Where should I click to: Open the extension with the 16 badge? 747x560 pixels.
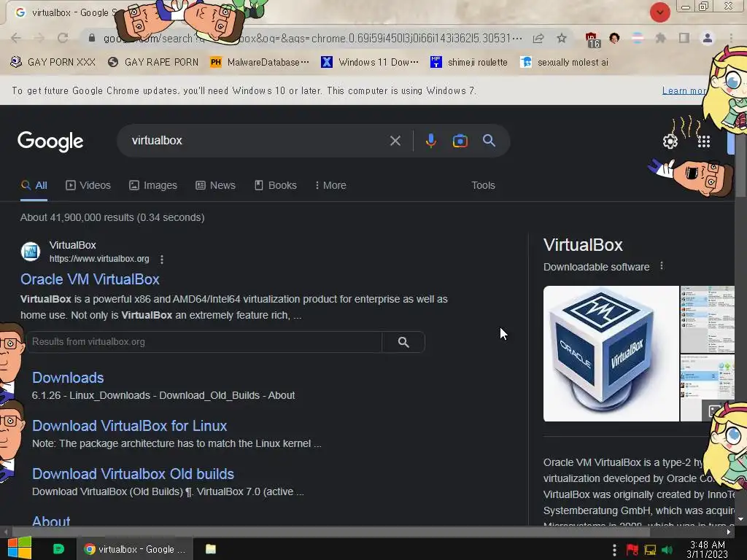pos(592,40)
